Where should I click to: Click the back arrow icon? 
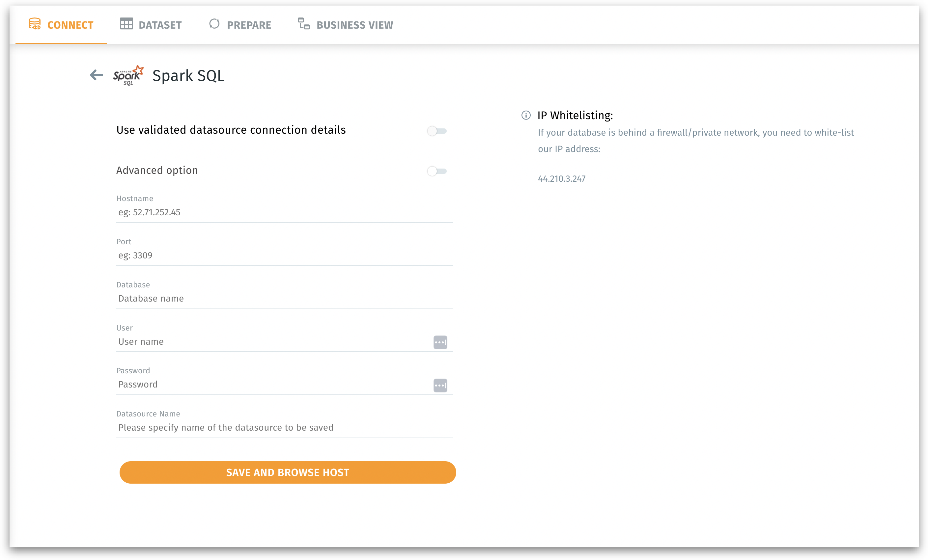[x=97, y=75]
